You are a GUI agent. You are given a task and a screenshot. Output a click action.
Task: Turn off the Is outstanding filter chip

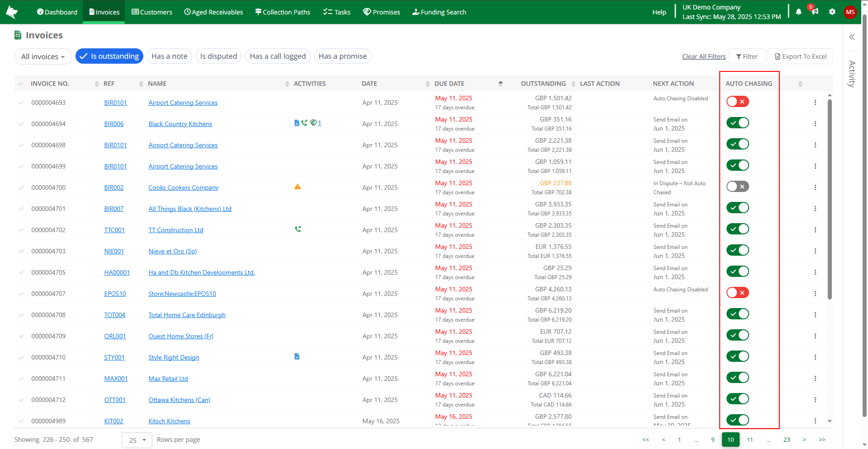(x=109, y=56)
